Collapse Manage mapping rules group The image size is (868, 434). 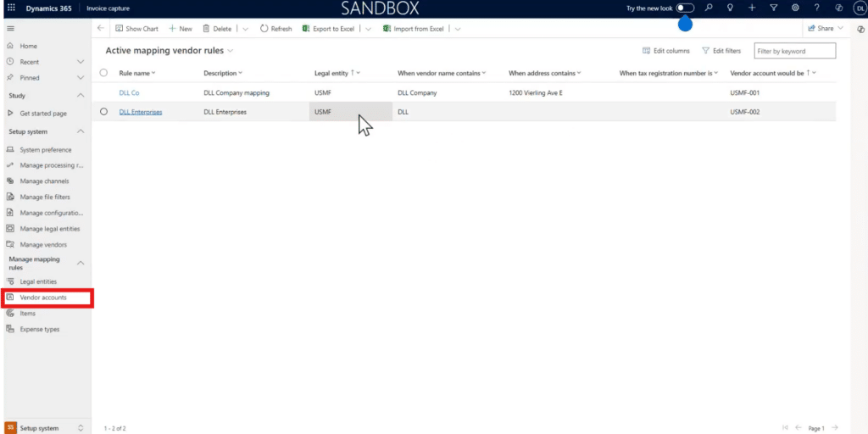(81, 263)
